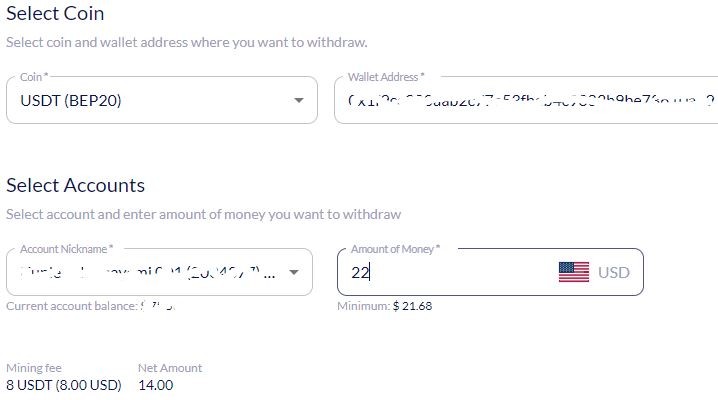Click the Wallet Address field label
The width and height of the screenshot is (718, 400).
(x=386, y=77)
